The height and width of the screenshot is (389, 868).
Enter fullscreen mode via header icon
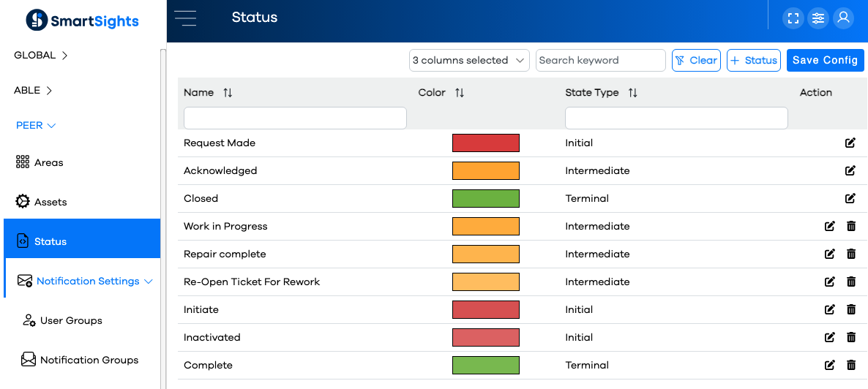pyautogui.click(x=793, y=18)
